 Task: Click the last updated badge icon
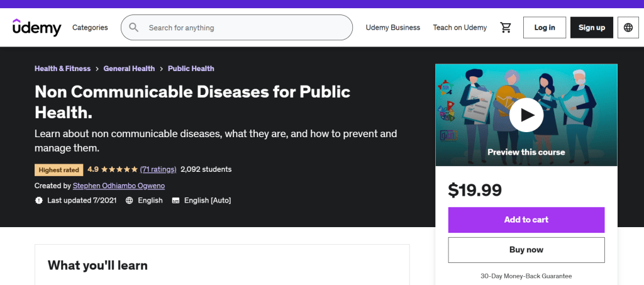[39, 201]
